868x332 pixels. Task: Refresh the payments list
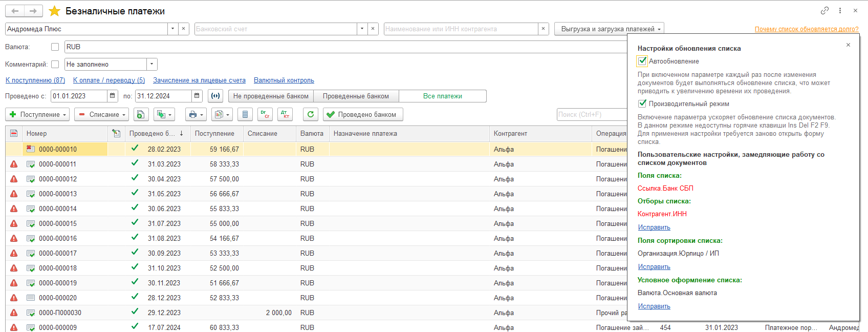tap(310, 115)
